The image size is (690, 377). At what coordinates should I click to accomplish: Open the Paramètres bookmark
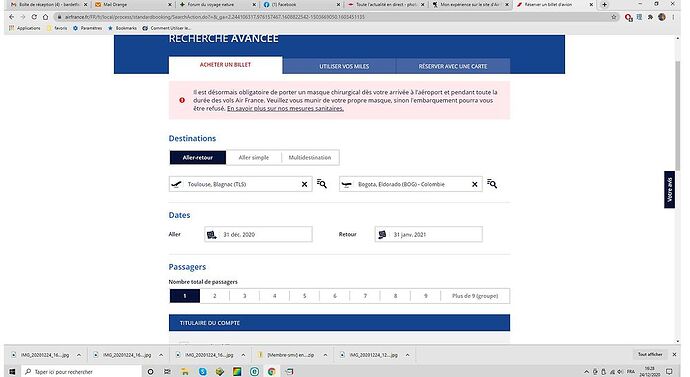click(87, 28)
